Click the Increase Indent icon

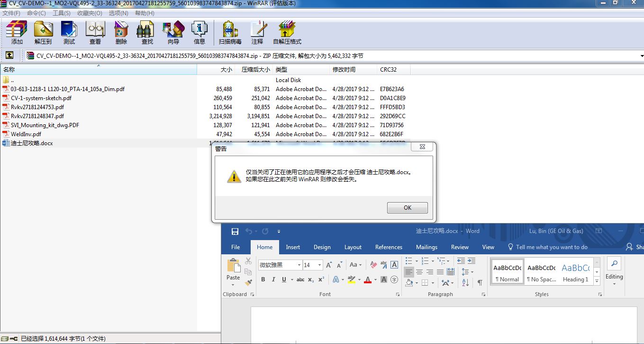[472, 260]
